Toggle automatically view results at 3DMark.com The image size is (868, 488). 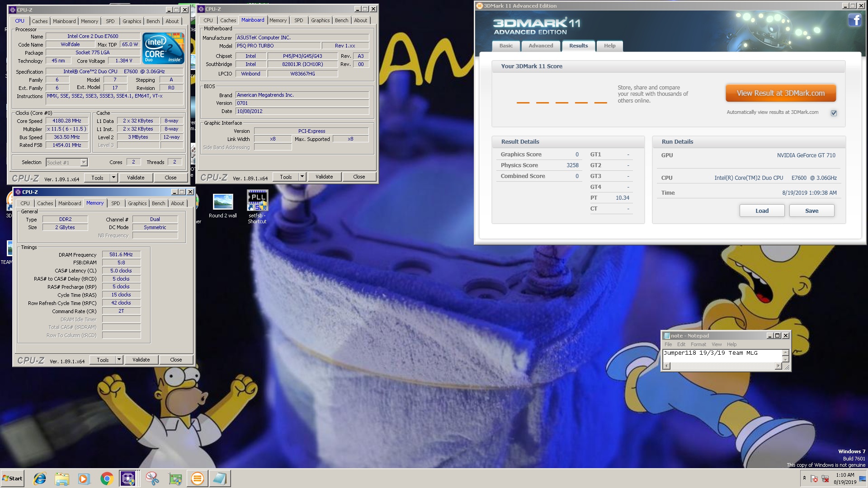pyautogui.click(x=834, y=113)
